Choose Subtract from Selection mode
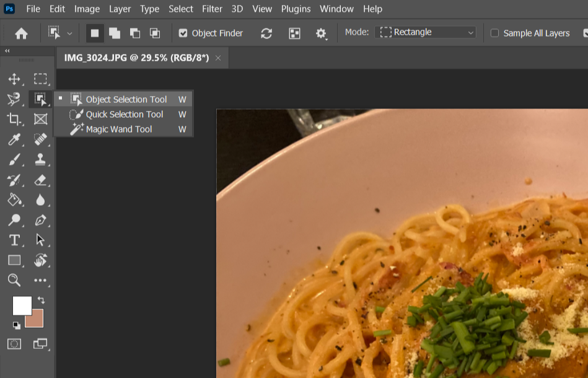The height and width of the screenshot is (378, 588). [x=134, y=33]
